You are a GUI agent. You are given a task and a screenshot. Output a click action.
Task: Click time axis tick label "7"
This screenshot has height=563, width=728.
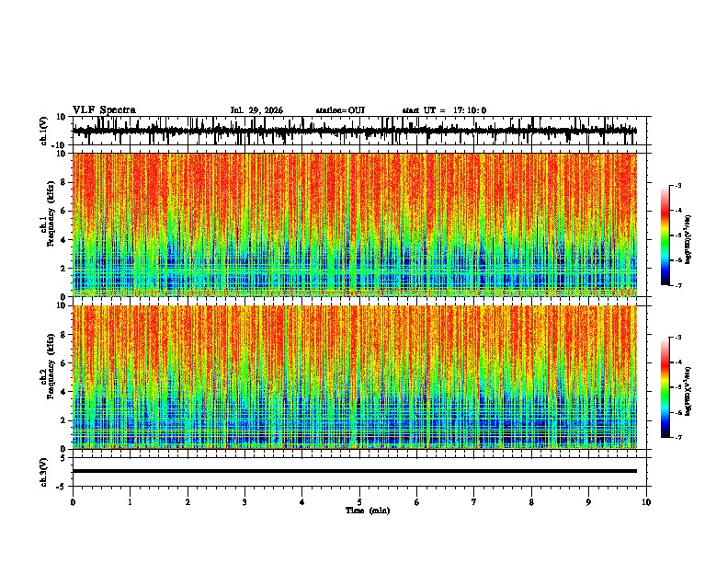click(x=474, y=502)
